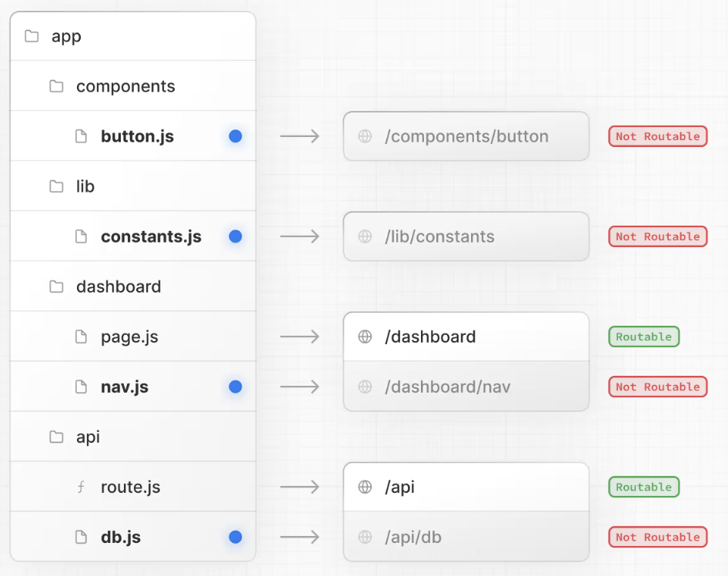Click the blue dot next to button.js

235,136
